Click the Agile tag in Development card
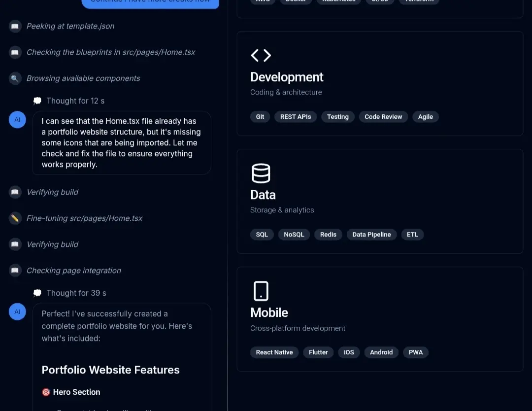 425,117
